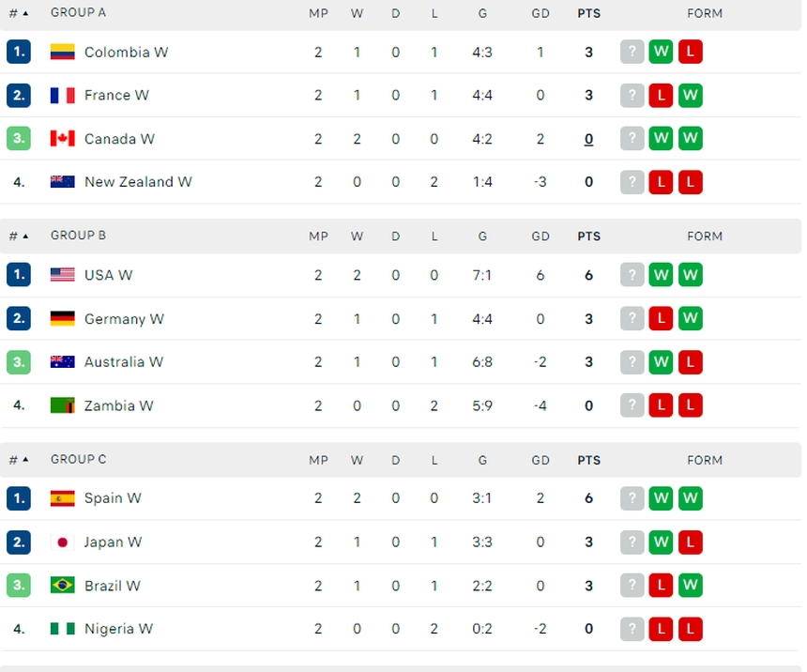Sort Group A by rank column arrow
Screen dimensions: 807x672
25,14
